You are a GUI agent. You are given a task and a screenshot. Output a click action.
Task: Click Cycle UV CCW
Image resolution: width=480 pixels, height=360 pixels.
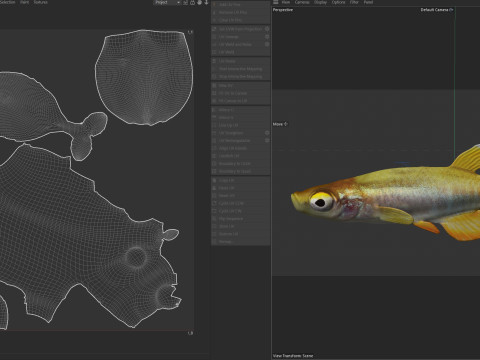(x=240, y=203)
